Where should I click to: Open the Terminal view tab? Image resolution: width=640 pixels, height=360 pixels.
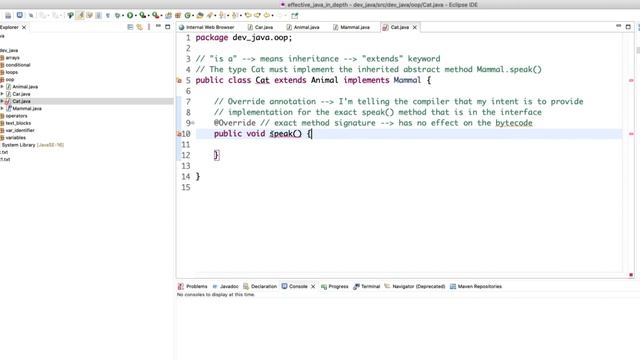367,287
